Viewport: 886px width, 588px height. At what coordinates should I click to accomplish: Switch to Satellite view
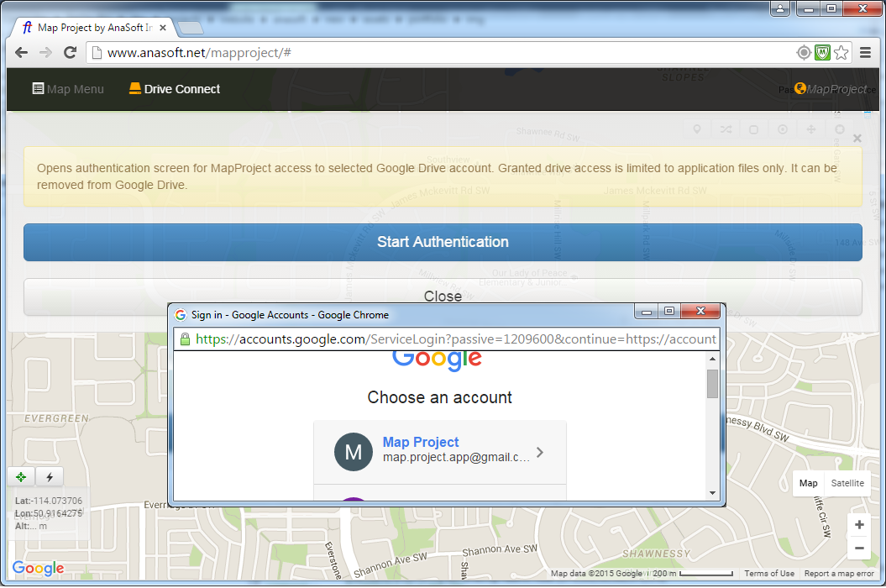click(847, 483)
